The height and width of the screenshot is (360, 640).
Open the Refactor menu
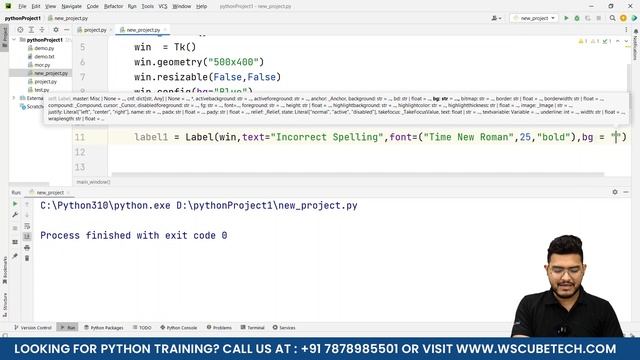pyautogui.click(x=113, y=6)
